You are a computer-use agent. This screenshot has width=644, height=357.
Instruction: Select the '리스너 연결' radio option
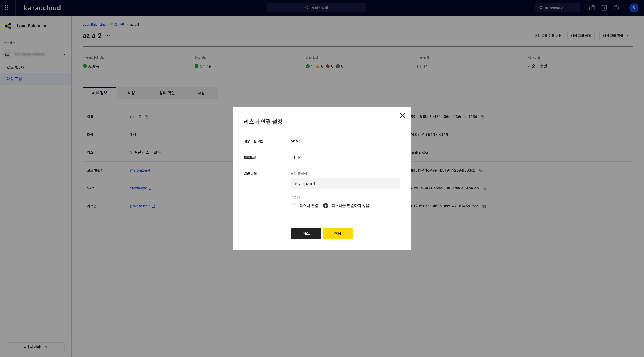[x=293, y=206]
